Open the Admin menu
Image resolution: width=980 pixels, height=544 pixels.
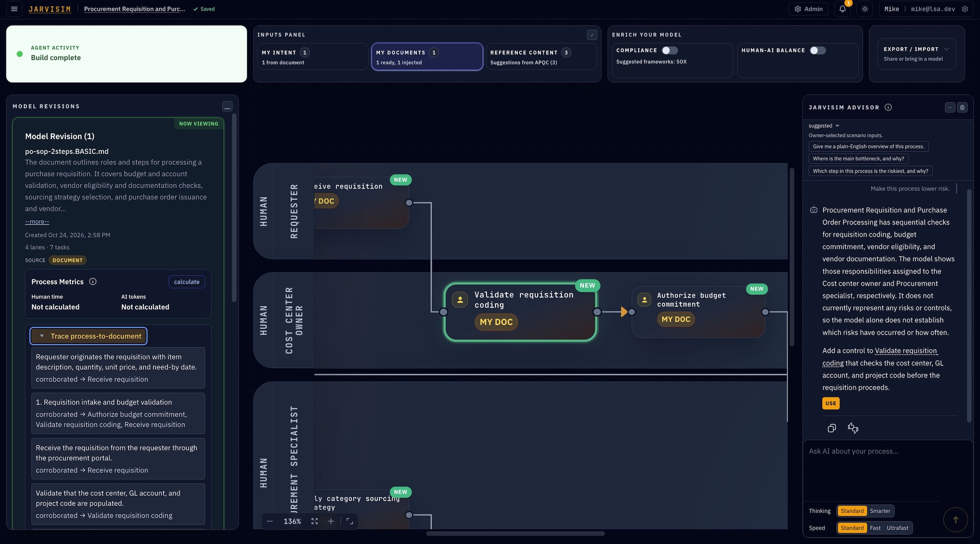pos(808,9)
